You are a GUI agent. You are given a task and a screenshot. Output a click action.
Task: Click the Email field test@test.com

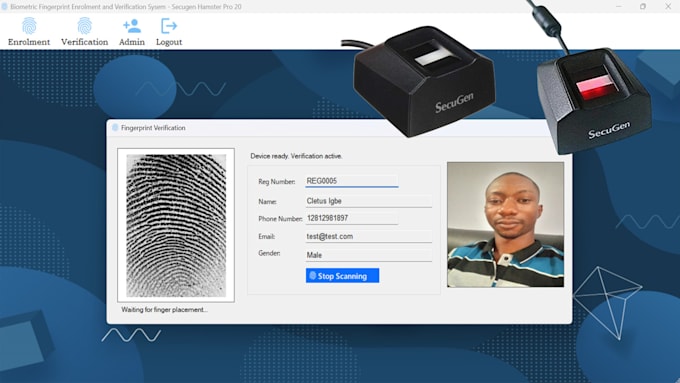pos(369,236)
